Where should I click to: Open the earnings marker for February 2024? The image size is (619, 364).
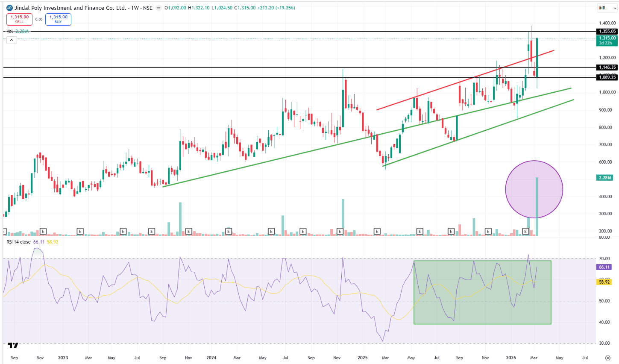tap(229, 232)
